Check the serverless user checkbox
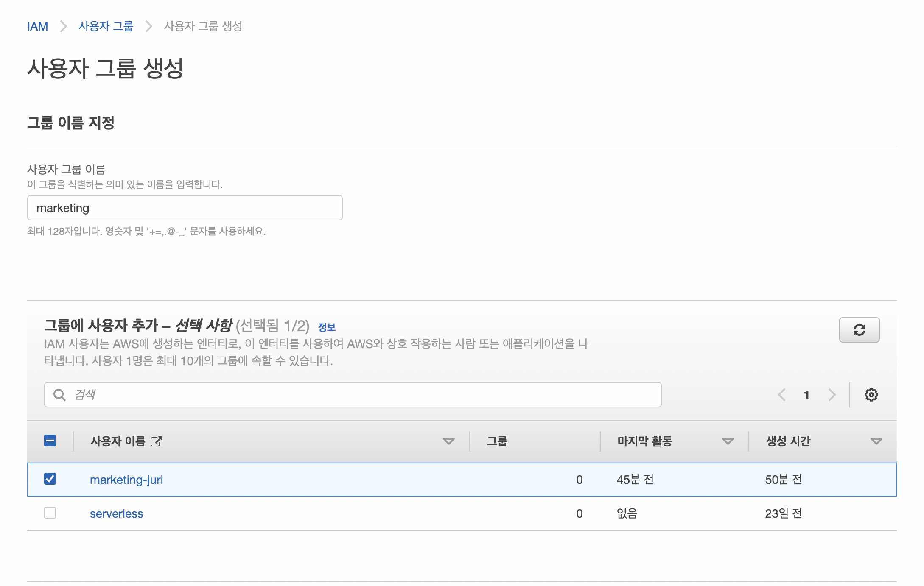This screenshot has height=586, width=924. point(50,513)
